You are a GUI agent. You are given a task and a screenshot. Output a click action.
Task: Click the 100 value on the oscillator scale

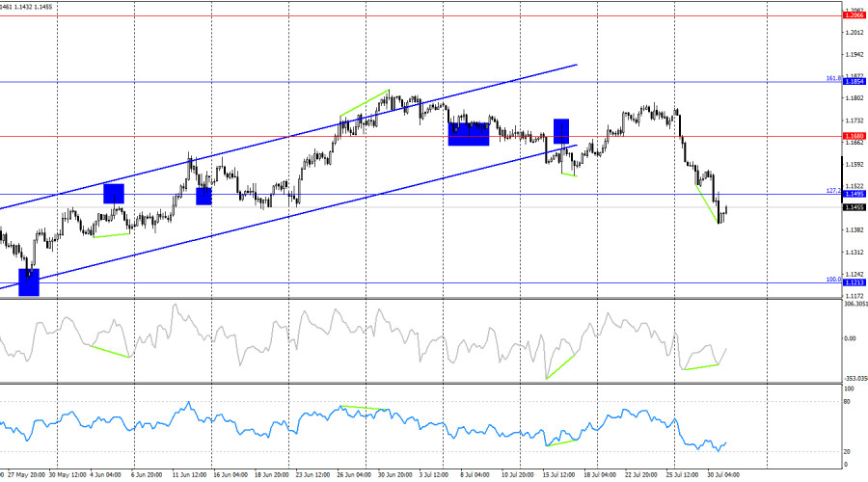(849, 389)
